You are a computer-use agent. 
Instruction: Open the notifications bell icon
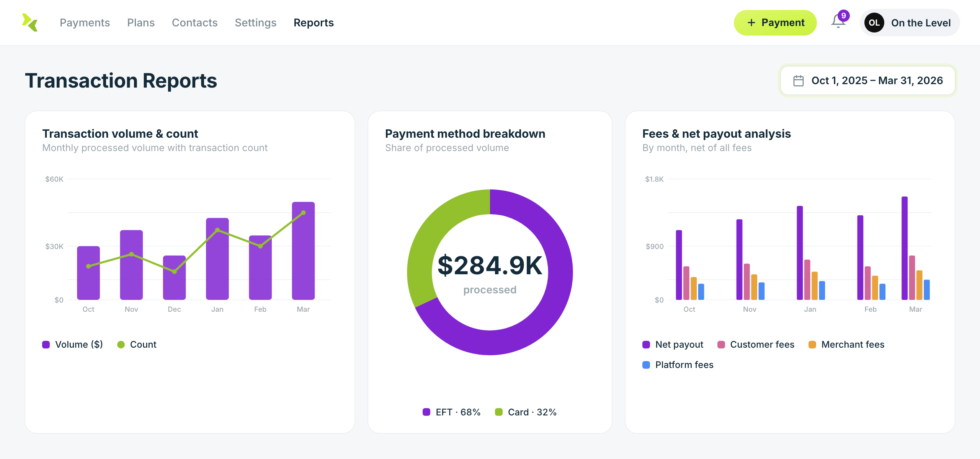[x=838, y=22]
